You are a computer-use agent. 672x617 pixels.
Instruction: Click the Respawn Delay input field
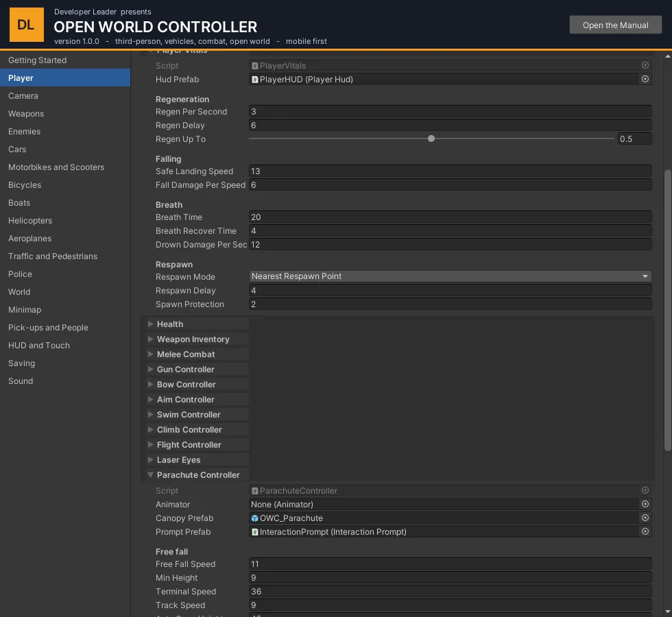[x=450, y=290]
